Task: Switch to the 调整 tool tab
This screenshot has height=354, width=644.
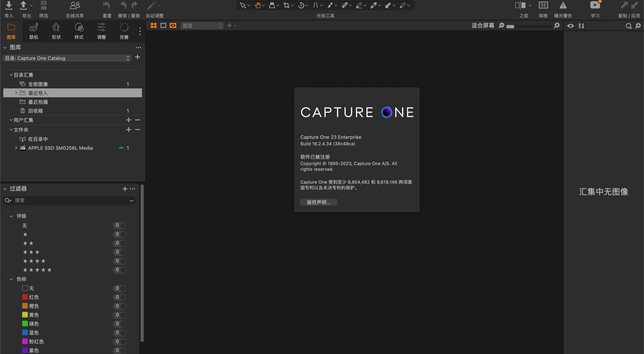Action: click(101, 31)
